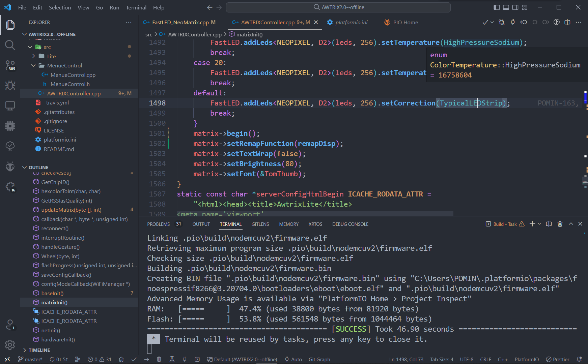The width and height of the screenshot is (588, 364).
Task: Click the previous revision arrow icon in editor toolbar
Action: pos(524,22)
